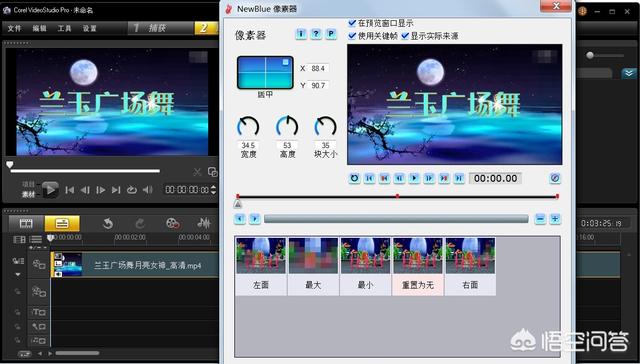Open help '?' button in NewBlue dialog

coord(316,34)
